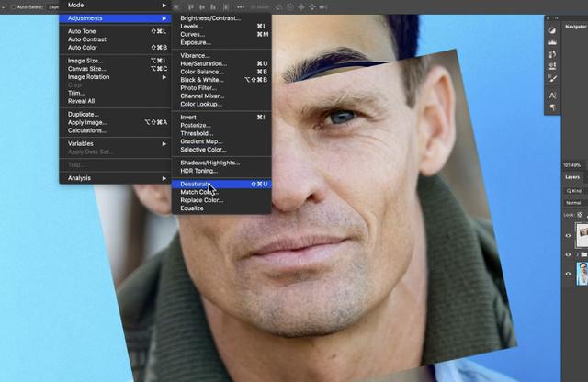Viewport: 588px width, 382px height.
Task: Click the fourth icon in the collapsed panel strip
Action: [x=552, y=66]
